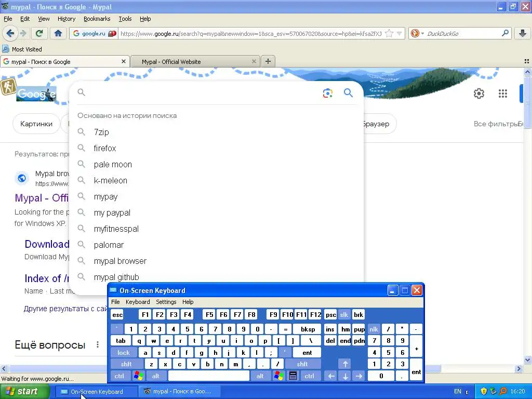
Task: Switch to the mypal Поиск в Google tab
Action: click(x=64, y=61)
